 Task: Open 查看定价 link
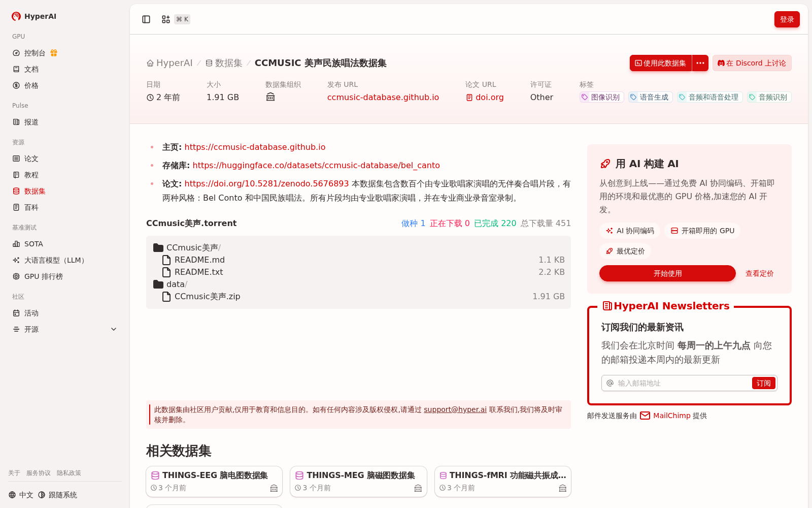click(x=759, y=273)
